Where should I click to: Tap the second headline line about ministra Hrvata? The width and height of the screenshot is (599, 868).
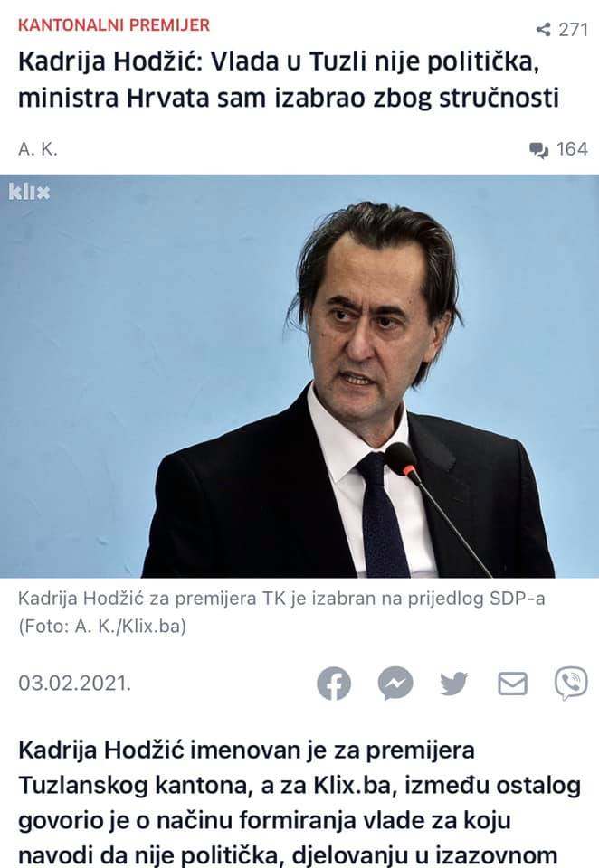288,98
